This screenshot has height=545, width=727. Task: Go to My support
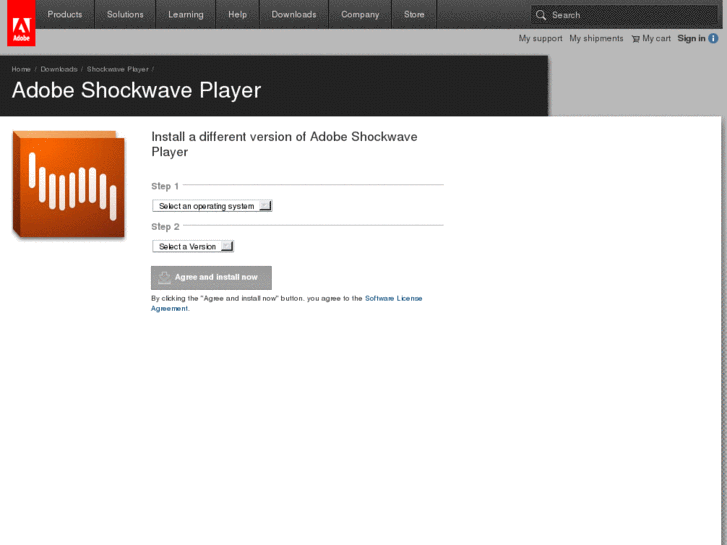540,38
